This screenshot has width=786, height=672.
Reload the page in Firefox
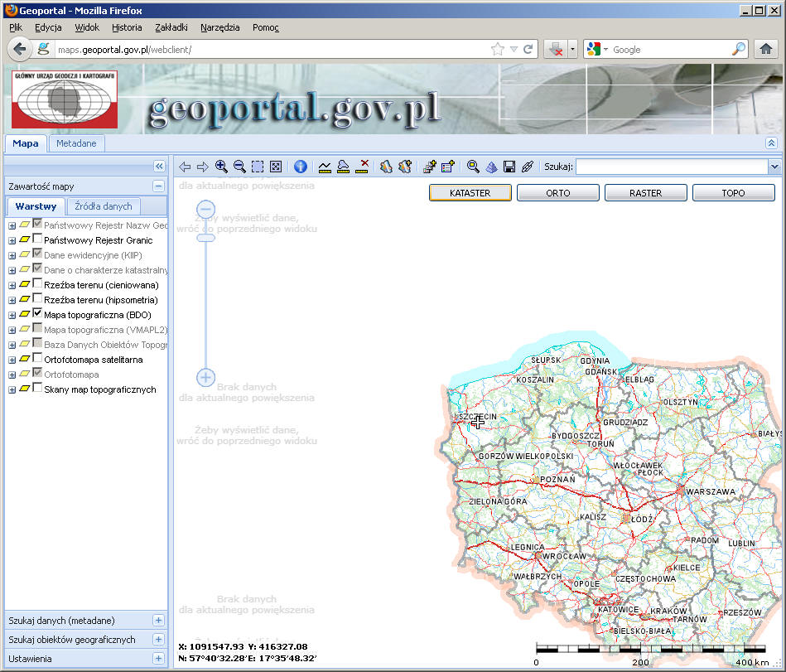coord(528,49)
